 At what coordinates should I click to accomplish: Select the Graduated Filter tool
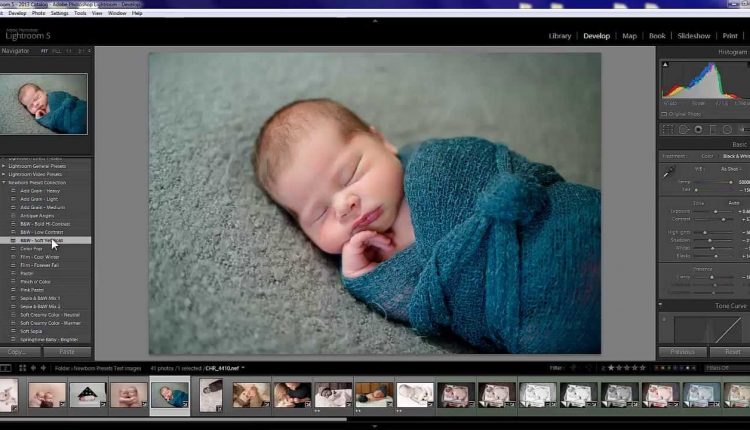pyautogui.click(x=713, y=130)
